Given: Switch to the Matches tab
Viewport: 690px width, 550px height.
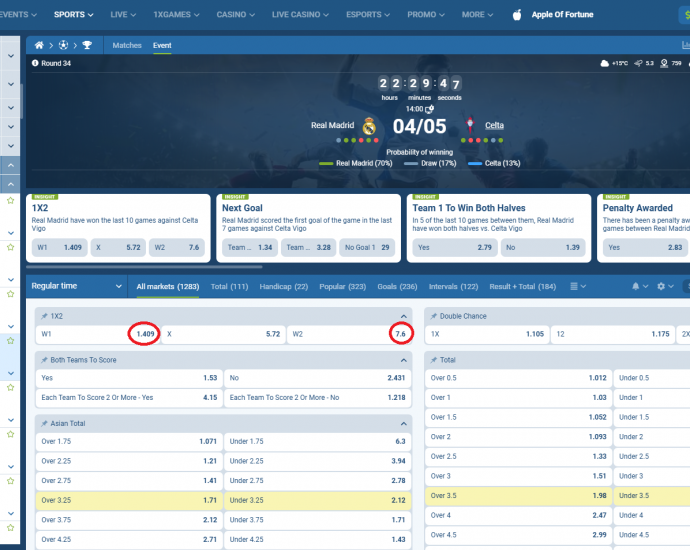Looking at the screenshot, I should (x=127, y=45).
